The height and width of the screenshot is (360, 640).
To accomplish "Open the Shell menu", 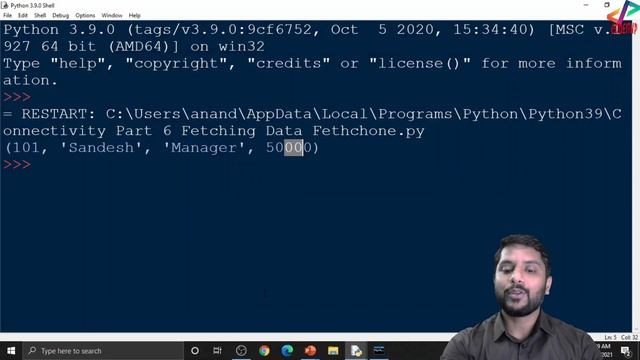I will pyautogui.click(x=40, y=16).
